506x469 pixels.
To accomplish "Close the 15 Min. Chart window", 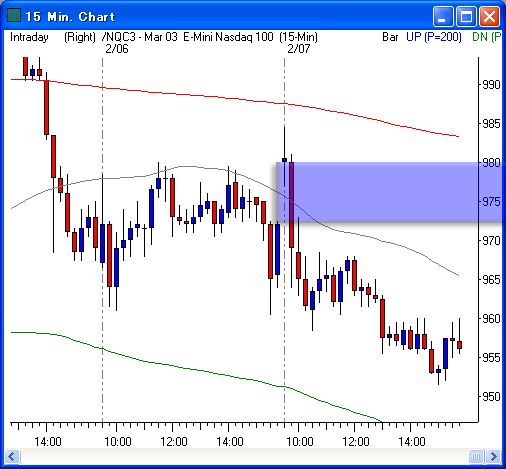I will pos(489,16).
